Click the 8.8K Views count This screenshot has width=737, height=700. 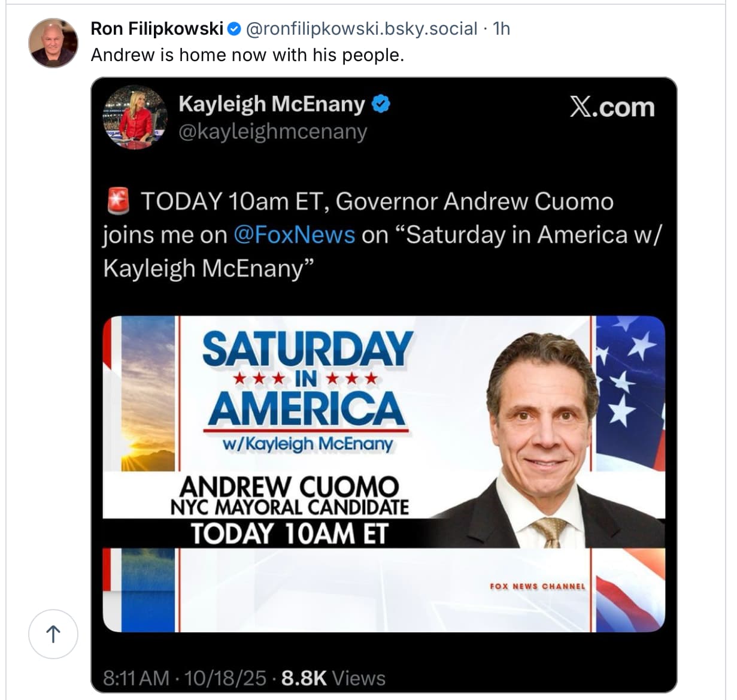click(x=333, y=678)
